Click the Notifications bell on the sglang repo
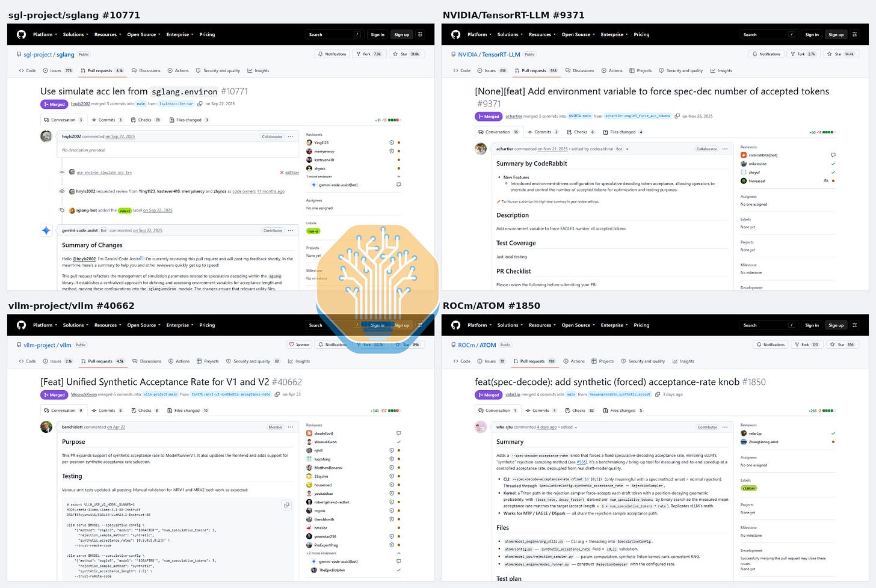876x588 pixels. pos(332,54)
